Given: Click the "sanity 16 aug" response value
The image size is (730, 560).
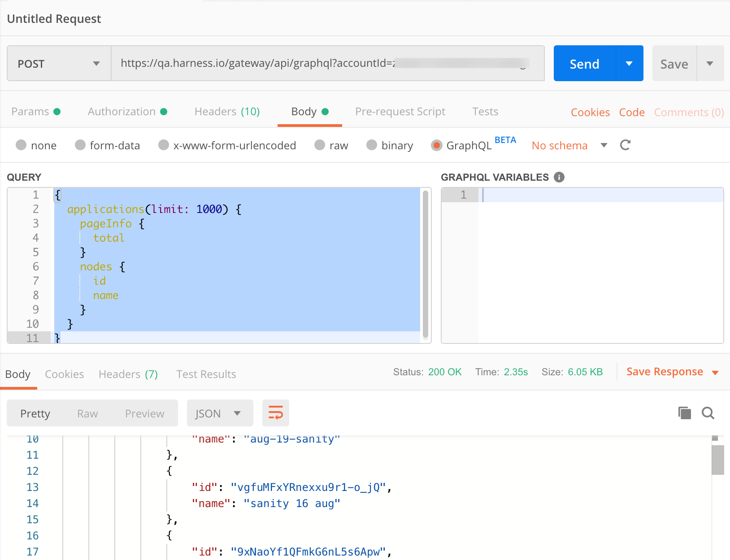Looking at the screenshot, I should pyautogui.click(x=292, y=504).
